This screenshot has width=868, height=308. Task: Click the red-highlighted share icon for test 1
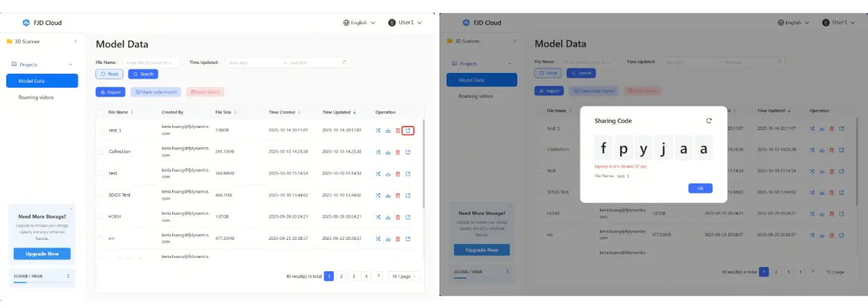408,130
